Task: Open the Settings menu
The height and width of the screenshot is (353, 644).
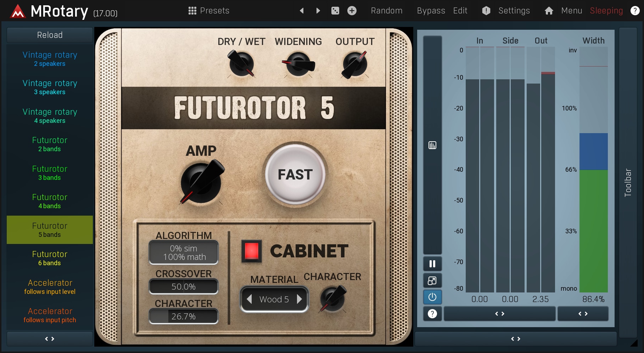Action: (x=514, y=11)
